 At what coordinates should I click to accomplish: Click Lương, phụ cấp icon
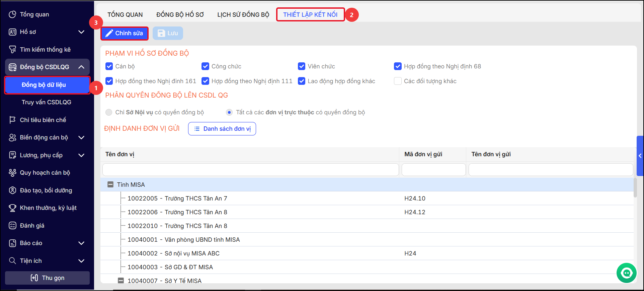point(12,155)
